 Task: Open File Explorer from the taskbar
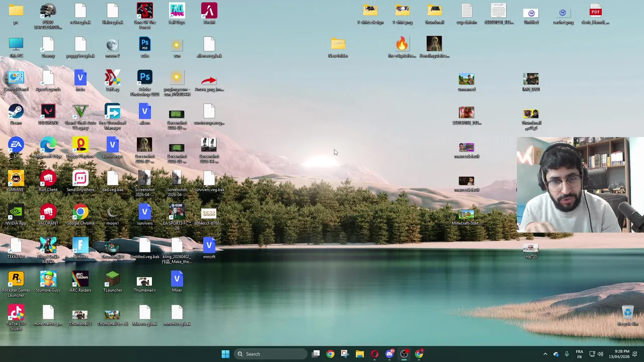(360, 354)
